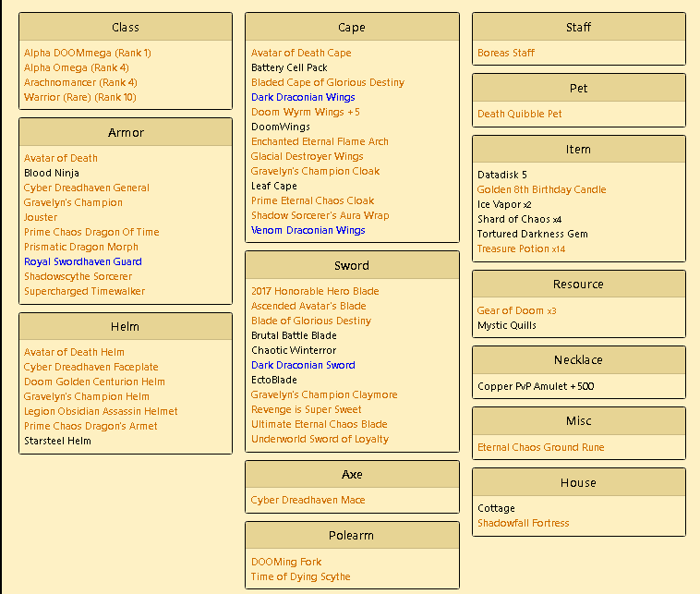Open Death Quibble Pet link
The image size is (700, 594).
tap(519, 114)
